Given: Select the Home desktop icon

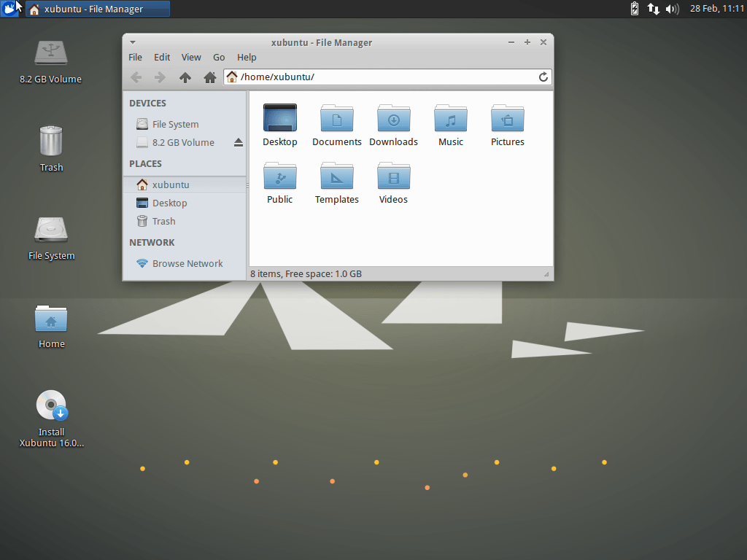Looking at the screenshot, I should 51,327.
